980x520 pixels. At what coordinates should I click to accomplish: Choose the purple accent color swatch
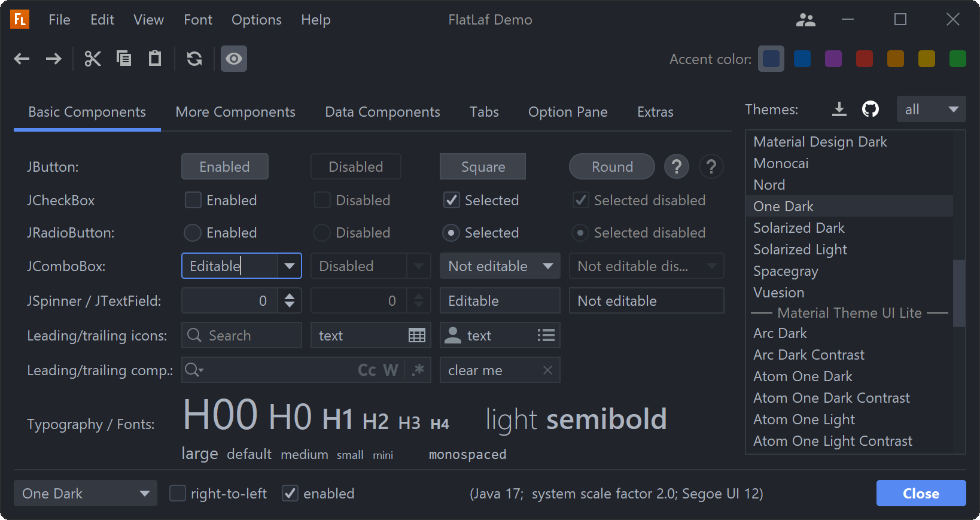(833, 59)
